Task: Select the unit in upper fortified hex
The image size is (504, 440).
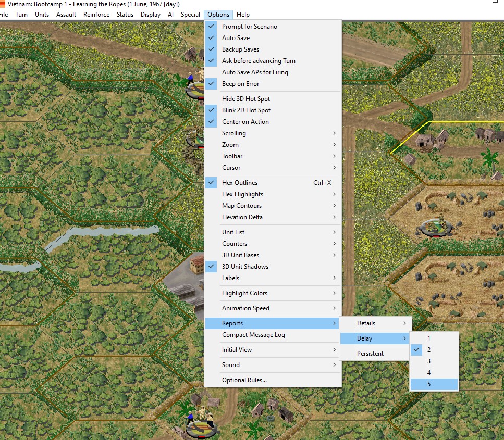Action: [436, 226]
